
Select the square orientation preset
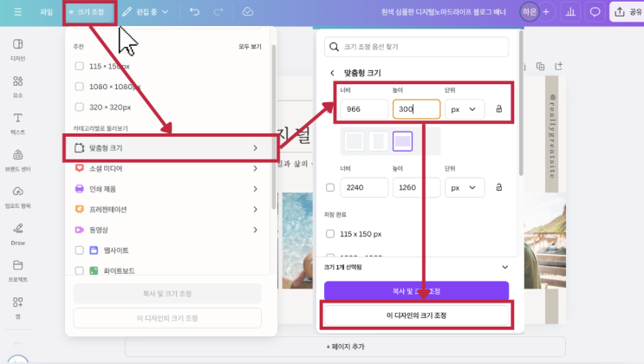point(354,141)
